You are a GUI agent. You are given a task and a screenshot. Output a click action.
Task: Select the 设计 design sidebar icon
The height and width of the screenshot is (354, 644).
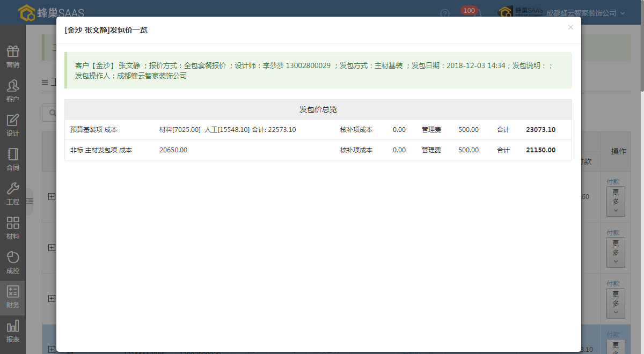coord(13,126)
